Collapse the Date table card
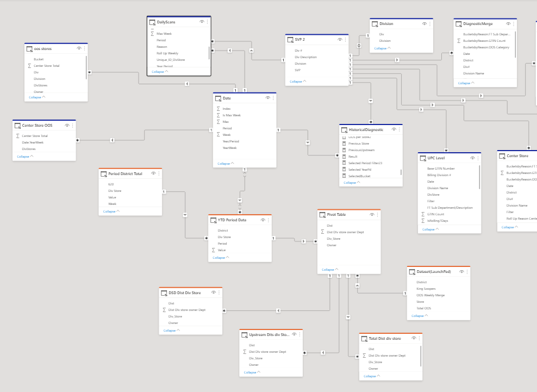This screenshot has width=537, height=392. [226, 164]
